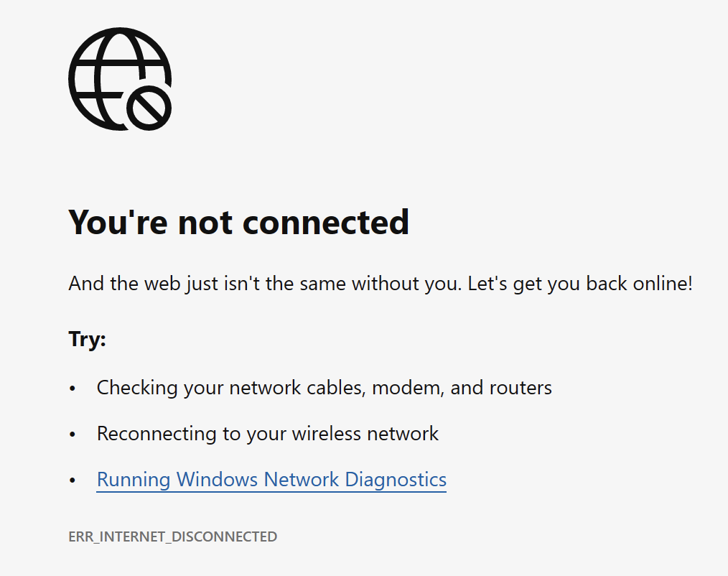Click "Reconnecting to your wireless network" text

[267, 433]
